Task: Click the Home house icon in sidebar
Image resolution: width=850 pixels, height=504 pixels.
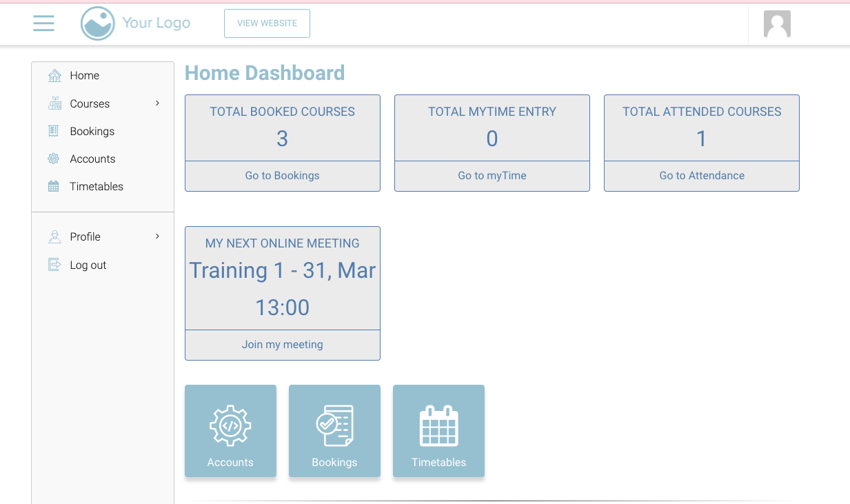Action: (54, 76)
